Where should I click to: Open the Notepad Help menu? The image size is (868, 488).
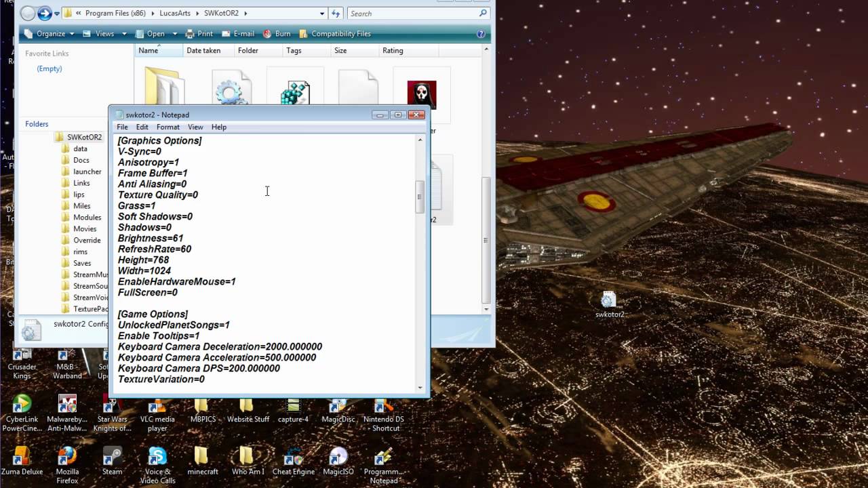click(218, 127)
